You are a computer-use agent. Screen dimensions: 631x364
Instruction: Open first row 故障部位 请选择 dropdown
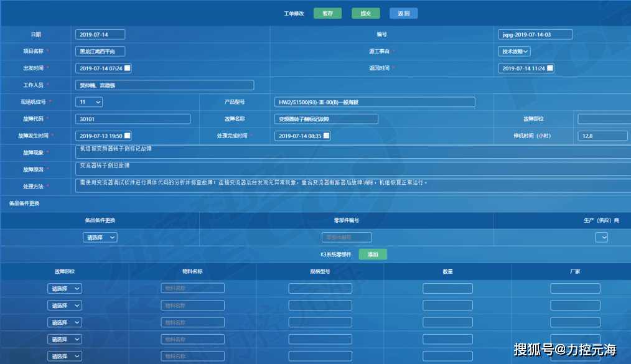tap(65, 288)
